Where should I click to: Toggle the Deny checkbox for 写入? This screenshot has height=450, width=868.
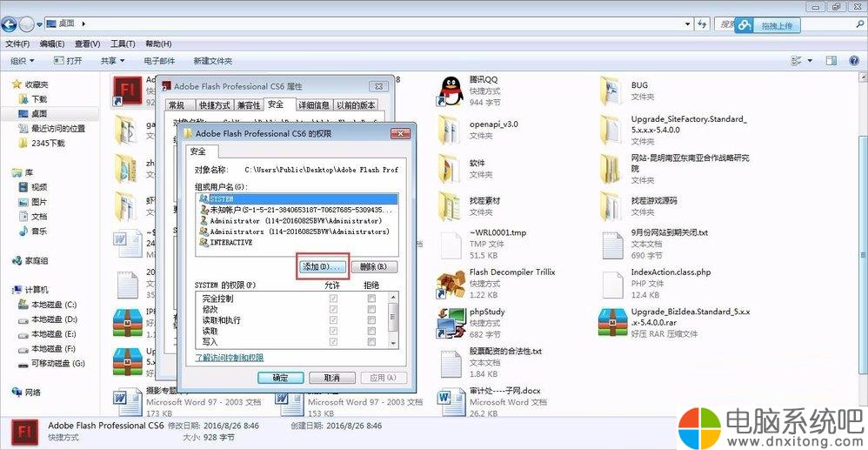(x=371, y=341)
